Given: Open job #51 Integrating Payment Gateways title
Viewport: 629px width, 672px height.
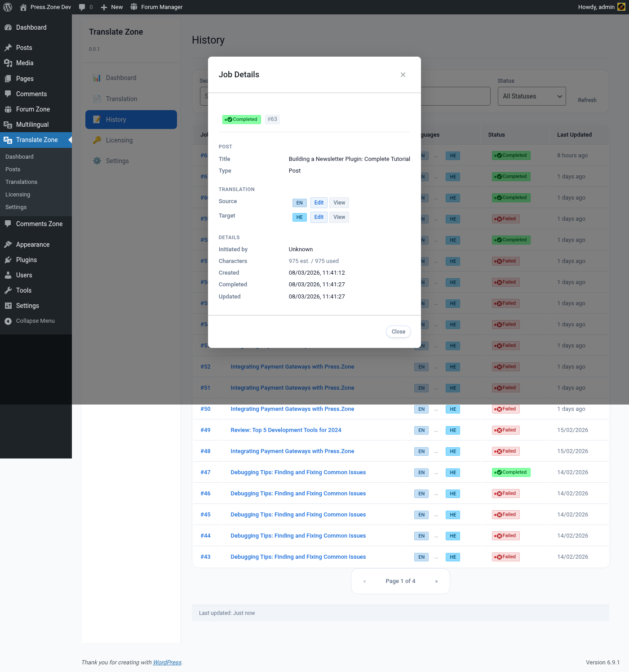Looking at the screenshot, I should tap(292, 388).
